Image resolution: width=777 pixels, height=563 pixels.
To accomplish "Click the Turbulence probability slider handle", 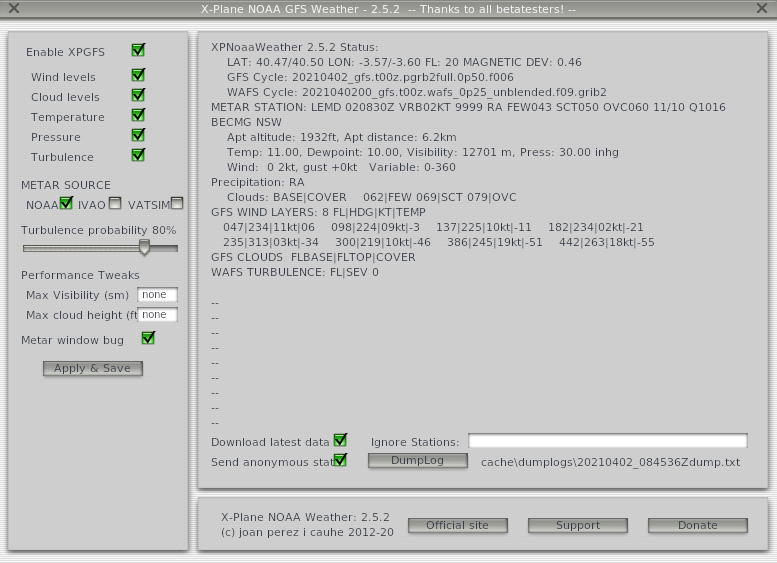I will (144, 247).
